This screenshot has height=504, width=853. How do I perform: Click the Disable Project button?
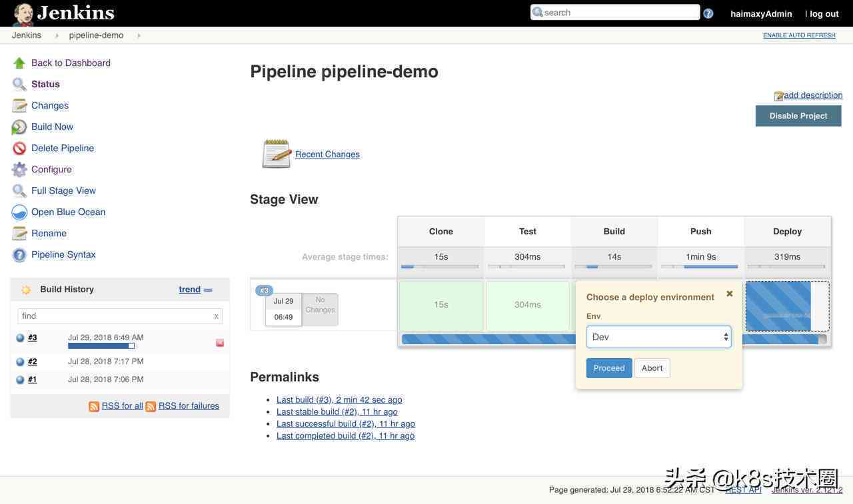pyautogui.click(x=798, y=116)
